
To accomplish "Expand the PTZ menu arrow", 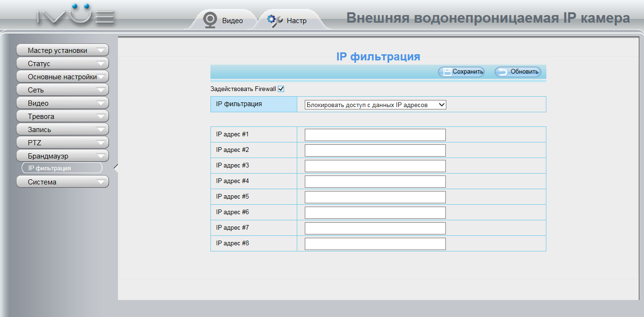I will click(100, 143).
